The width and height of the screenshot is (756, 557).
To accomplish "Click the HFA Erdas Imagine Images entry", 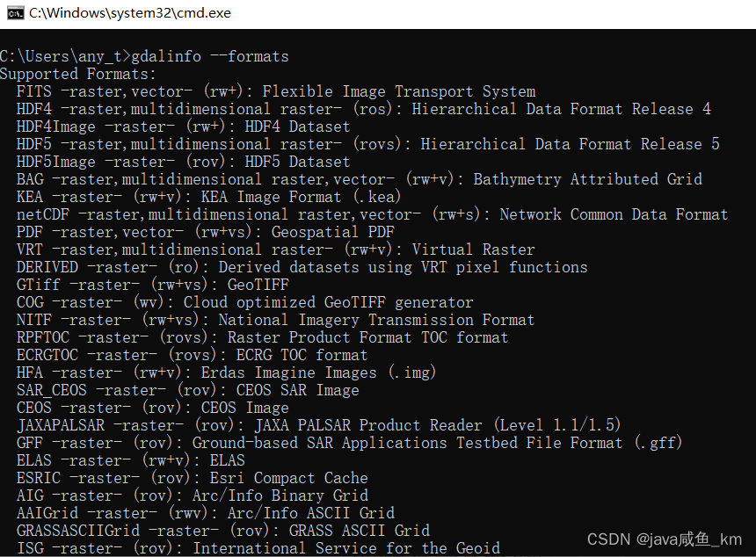I will pyautogui.click(x=229, y=372).
